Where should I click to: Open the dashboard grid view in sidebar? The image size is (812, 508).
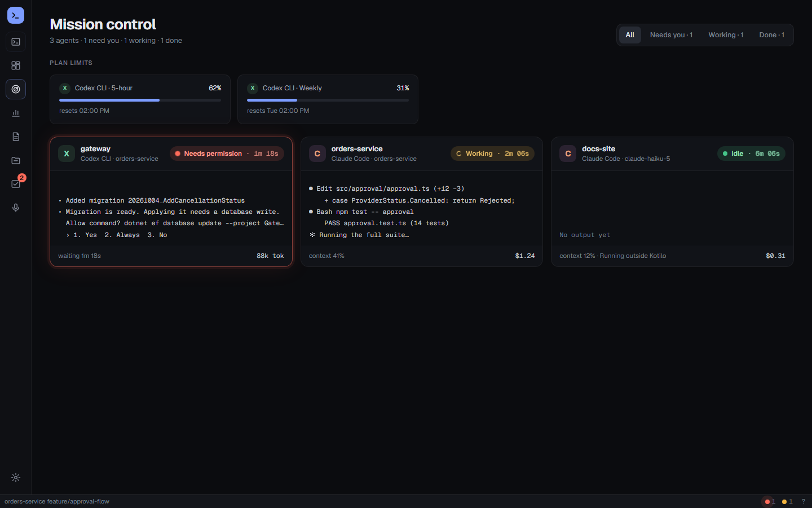(16, 65)
